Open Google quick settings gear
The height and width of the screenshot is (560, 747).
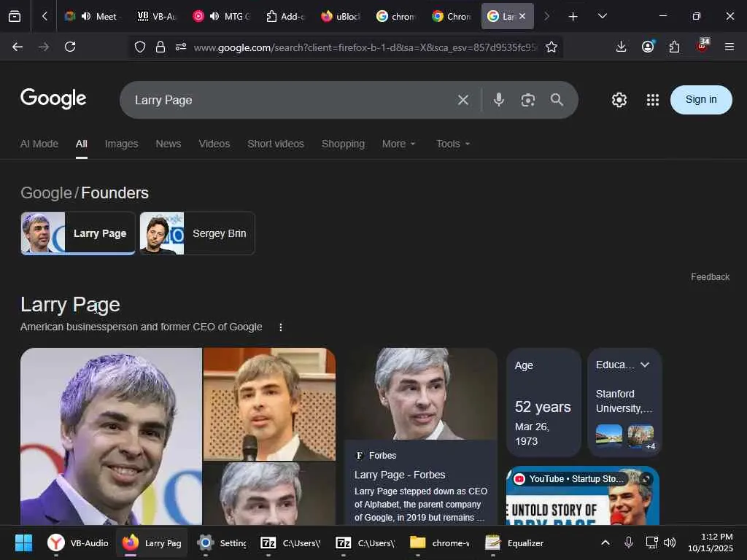coord(619,100)
